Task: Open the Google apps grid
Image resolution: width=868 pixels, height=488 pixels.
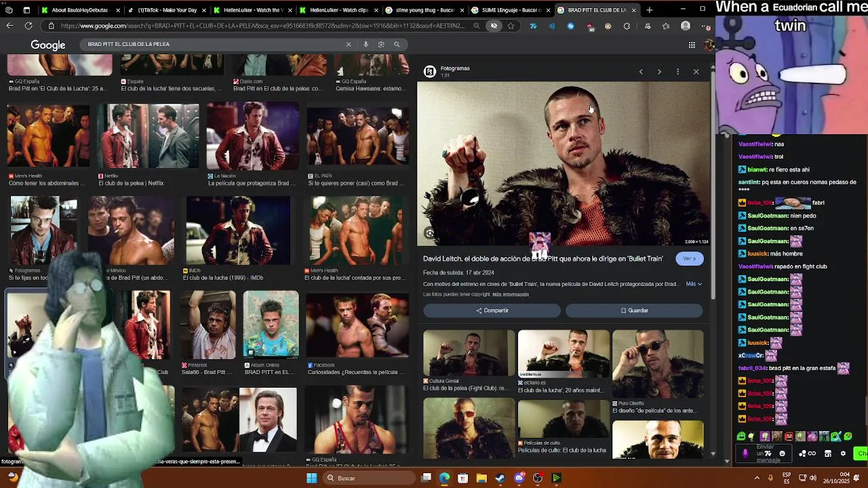Action: (x=692, y=45)
